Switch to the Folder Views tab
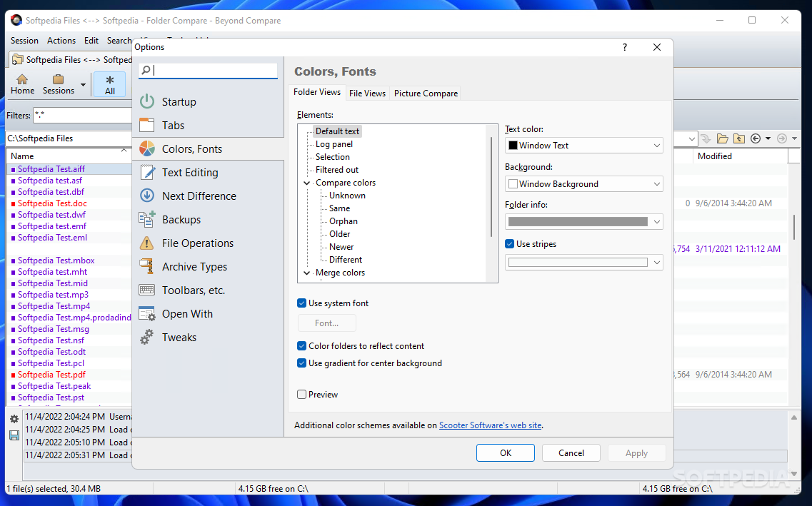812x506 pixels. pos(317,92)
